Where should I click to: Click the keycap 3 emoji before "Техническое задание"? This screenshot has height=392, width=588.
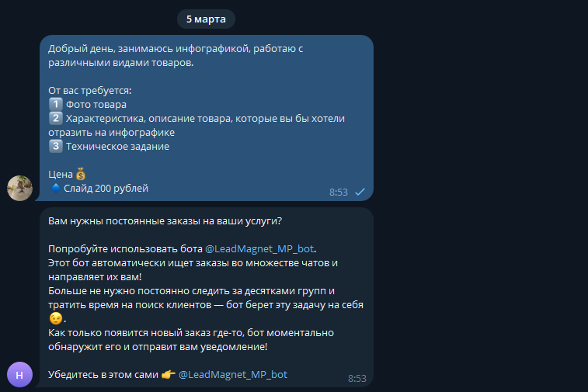coord(55,146)
